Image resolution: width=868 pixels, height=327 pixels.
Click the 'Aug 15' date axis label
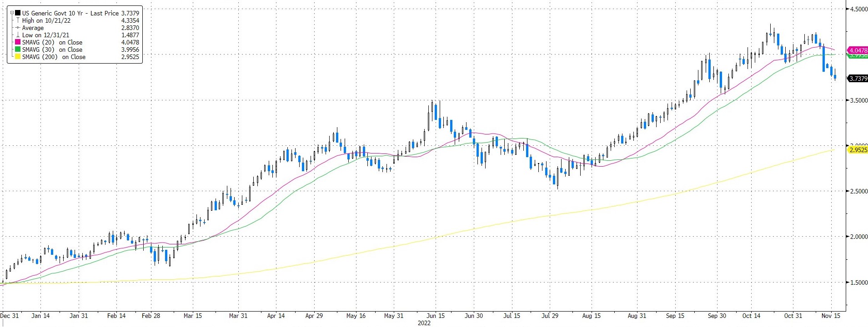click(x=592, y=316)
